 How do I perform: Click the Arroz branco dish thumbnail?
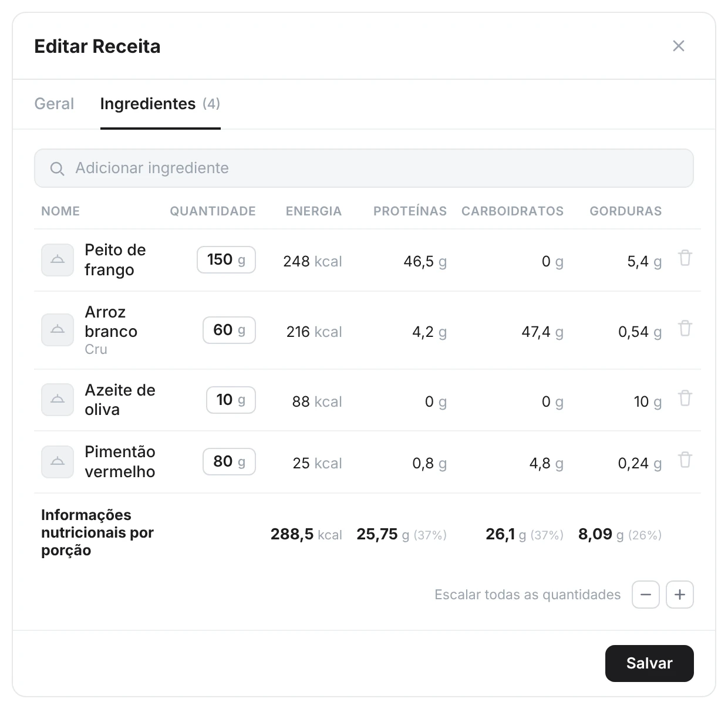pyautogui.click(x=58, y=330)
